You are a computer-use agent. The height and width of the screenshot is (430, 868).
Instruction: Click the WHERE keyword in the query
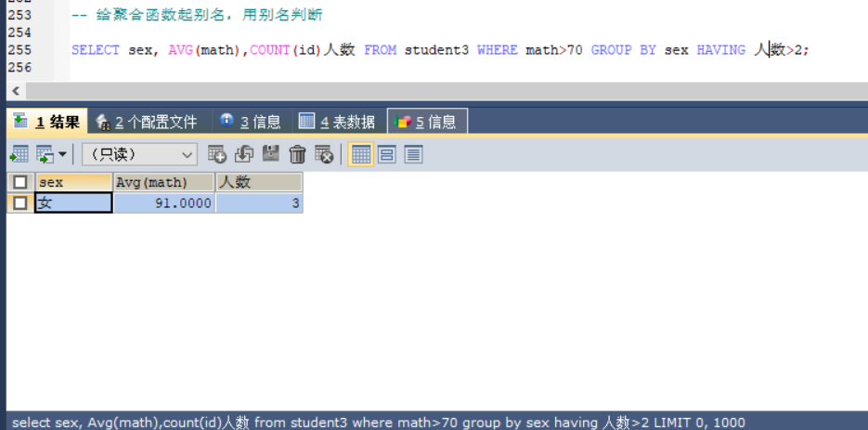498,50
